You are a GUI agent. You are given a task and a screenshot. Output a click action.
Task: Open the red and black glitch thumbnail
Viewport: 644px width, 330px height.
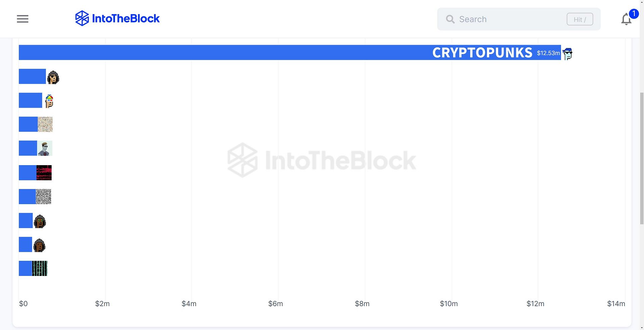point(44,173)
